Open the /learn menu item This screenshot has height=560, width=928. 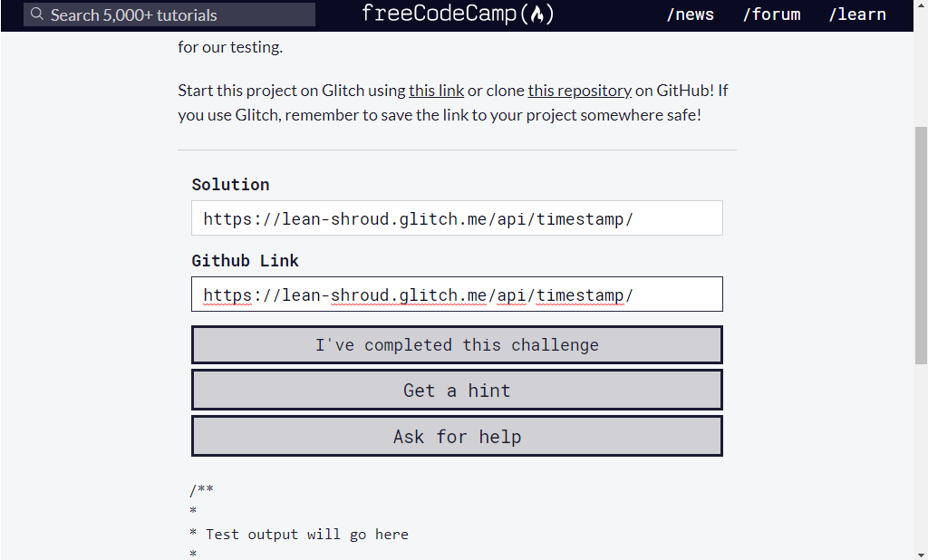click(856, 14)
